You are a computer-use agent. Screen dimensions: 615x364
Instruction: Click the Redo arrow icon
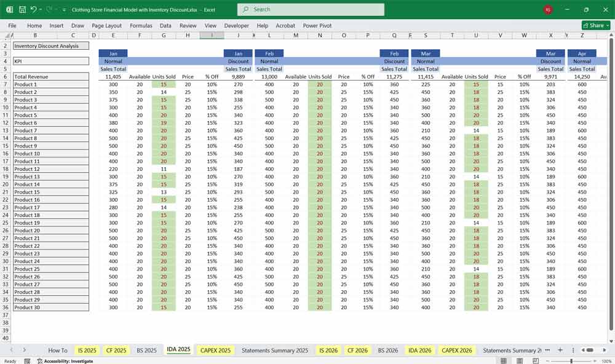pyautogui.click(x=49, y=10)
